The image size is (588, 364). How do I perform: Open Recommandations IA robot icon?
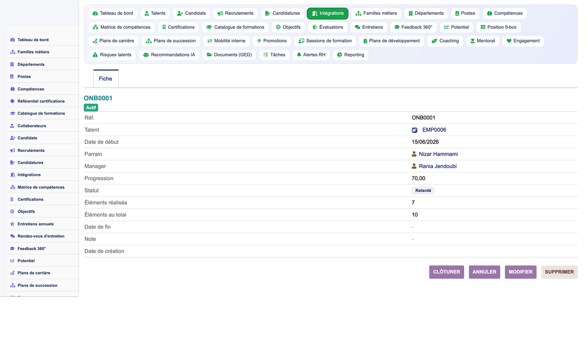click(x=146, y=55)
